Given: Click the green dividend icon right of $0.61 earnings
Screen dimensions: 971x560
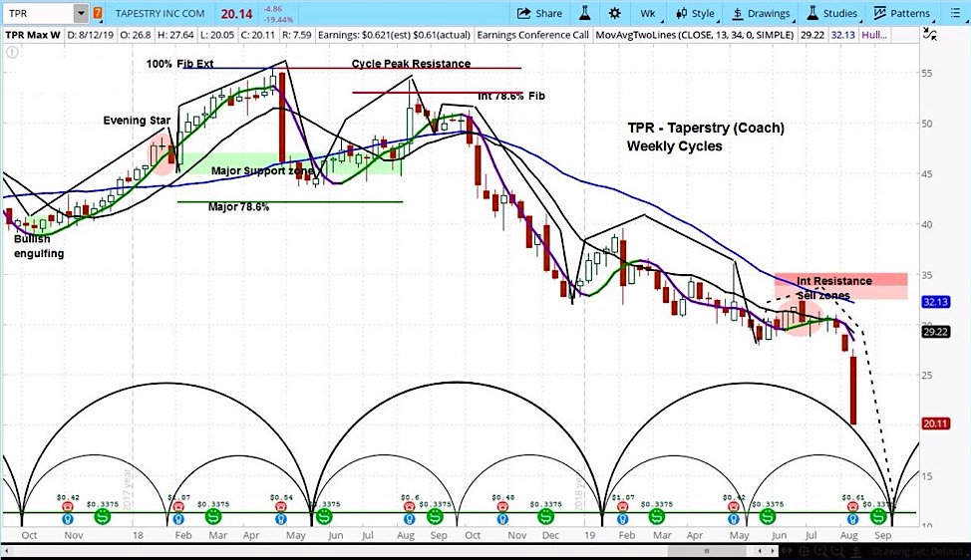Looking at the screenshot, I should tap(878, 516).
